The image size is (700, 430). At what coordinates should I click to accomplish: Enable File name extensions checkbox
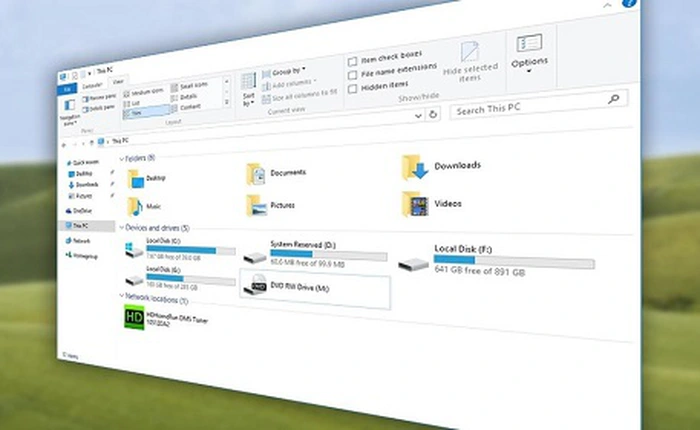353,75
